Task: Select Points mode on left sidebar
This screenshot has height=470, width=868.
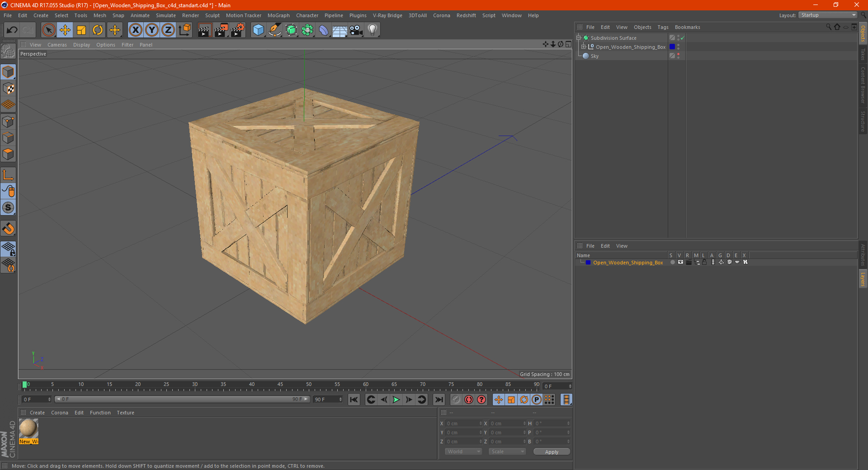Action: 8,122
